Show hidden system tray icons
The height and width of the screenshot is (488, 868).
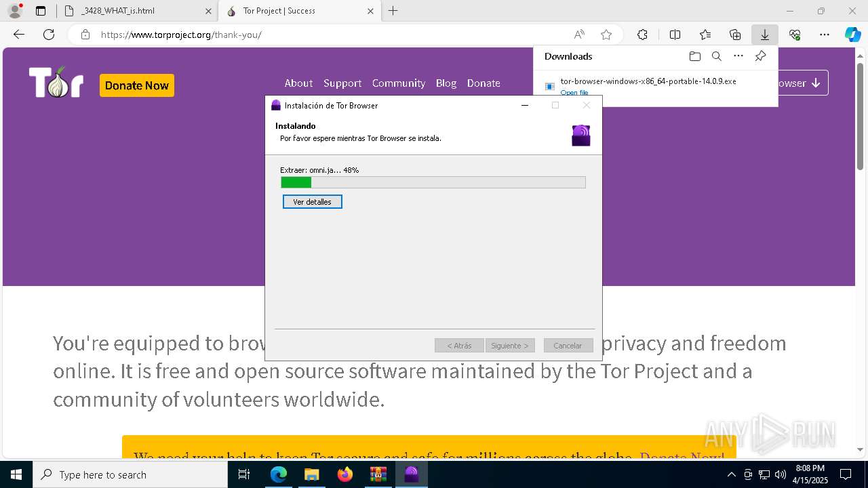pos(731,474)
